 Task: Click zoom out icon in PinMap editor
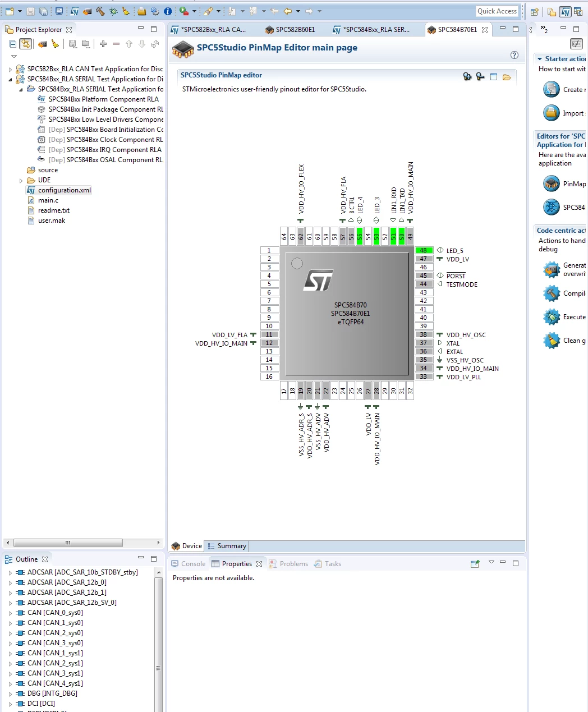(480, 77)
